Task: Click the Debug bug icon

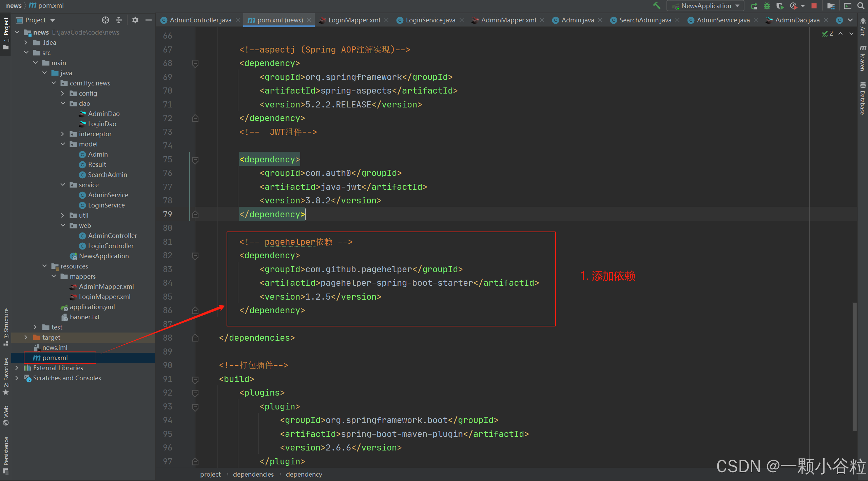Action: [x=767, y=6]
